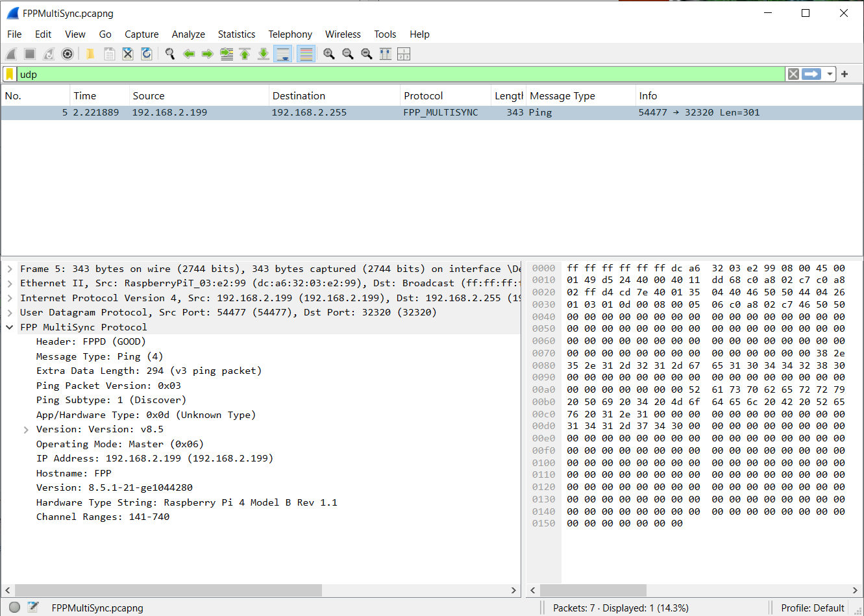864x616 pixels.
Task: Open the find packet toolbar
Action: pyautogui.click(x=170, y=53)
